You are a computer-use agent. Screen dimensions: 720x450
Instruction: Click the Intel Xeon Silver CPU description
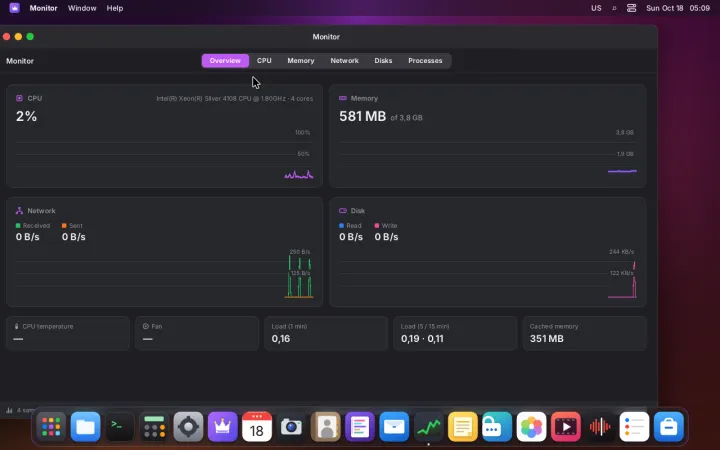235,99
